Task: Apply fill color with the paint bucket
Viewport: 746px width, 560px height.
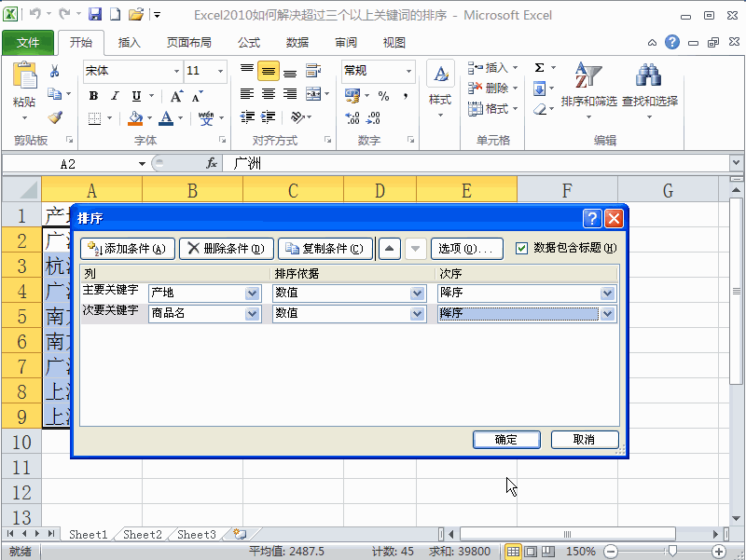Action: click(x=135, y=118)
